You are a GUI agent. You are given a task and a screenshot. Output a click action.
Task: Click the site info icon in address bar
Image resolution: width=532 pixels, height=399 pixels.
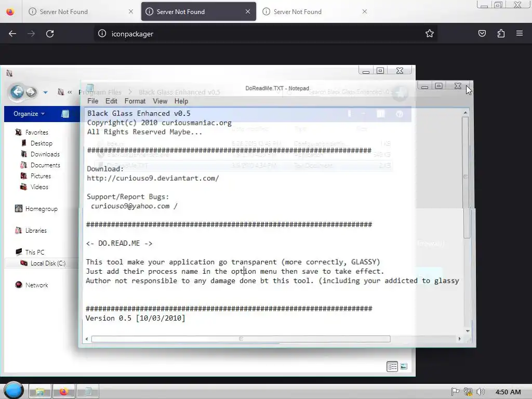[102, 34]
